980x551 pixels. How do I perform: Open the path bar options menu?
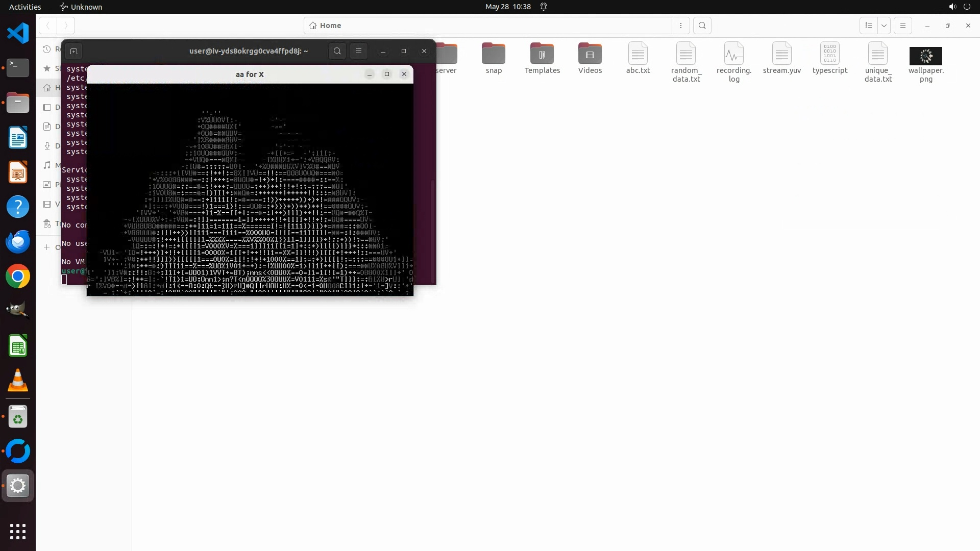click(681, 26)
